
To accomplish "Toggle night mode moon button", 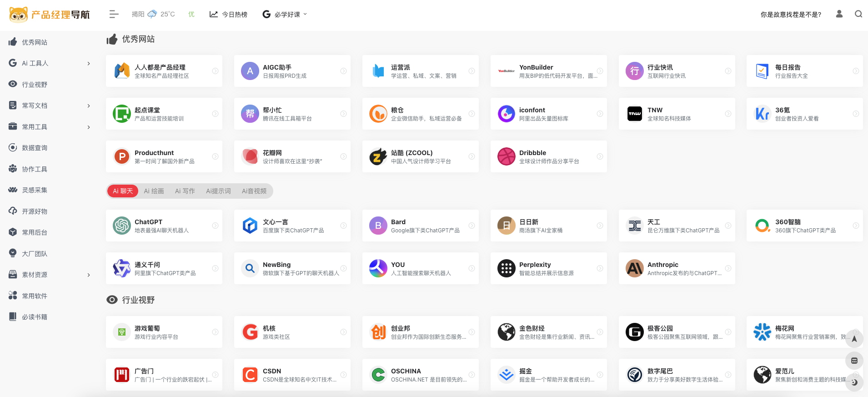I will click(x=854, y=382).
